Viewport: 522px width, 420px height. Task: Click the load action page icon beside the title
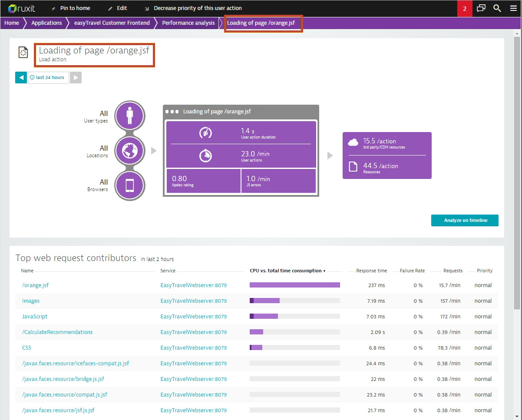23,52
